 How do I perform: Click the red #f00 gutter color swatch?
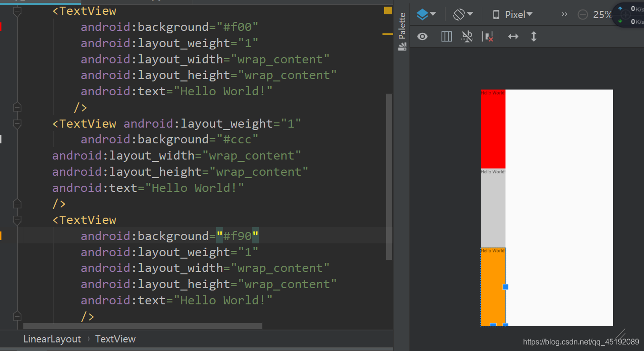click(x=1, y=27)
